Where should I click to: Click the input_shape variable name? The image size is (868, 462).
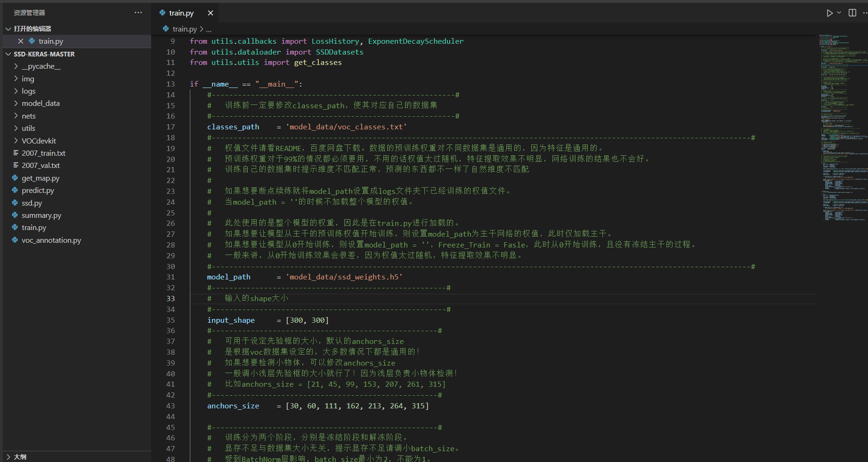(231, 320)
